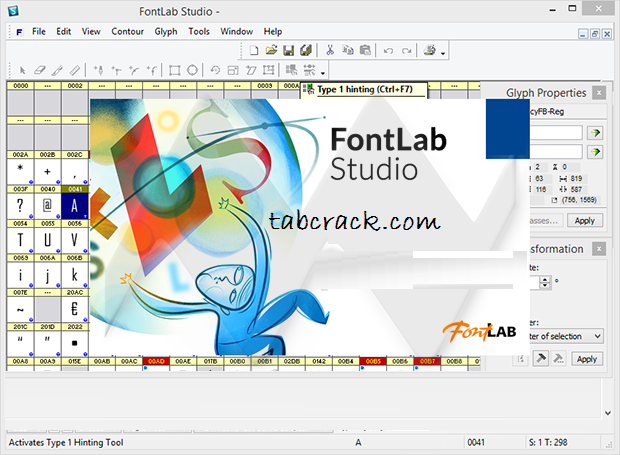Click the F document icon in menu bar
Screen dimensions: 620x455
pos(19,32)
